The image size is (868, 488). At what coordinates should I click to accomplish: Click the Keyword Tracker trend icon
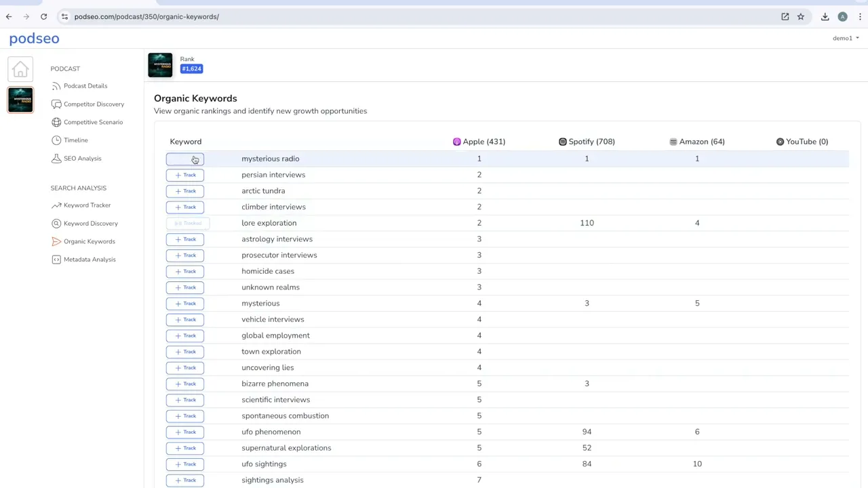[x=56, y=205]
